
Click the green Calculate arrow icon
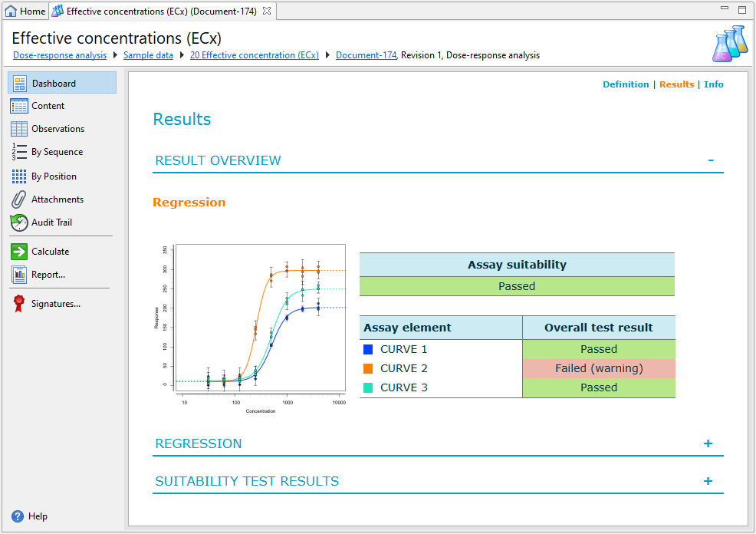20,252
